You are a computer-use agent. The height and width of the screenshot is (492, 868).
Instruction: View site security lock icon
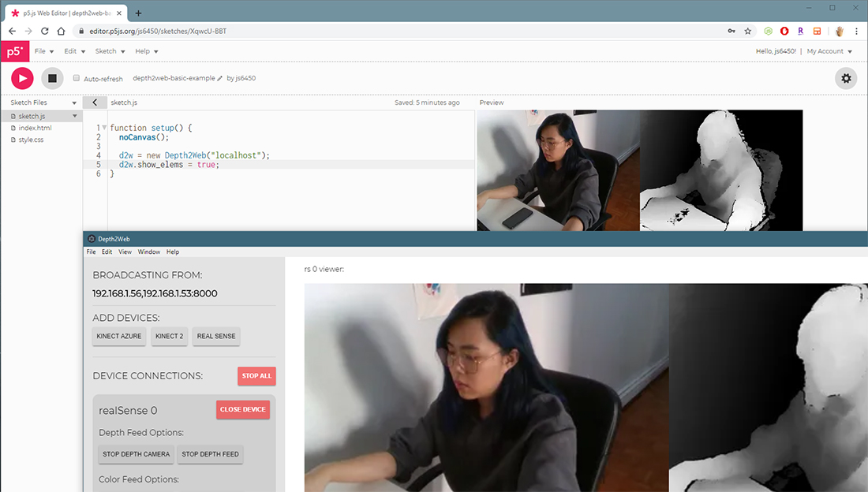81,31
